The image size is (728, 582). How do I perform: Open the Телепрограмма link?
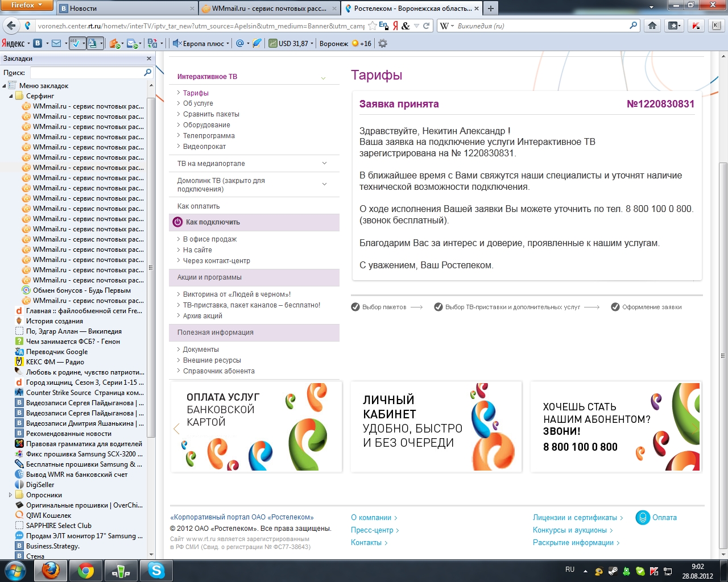pyautogui.click(x=209, y=136)
